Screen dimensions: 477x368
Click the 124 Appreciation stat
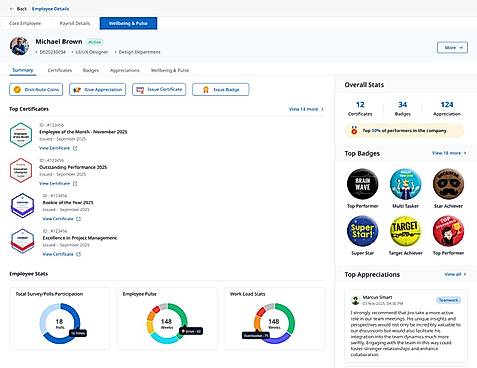(447, 108)
